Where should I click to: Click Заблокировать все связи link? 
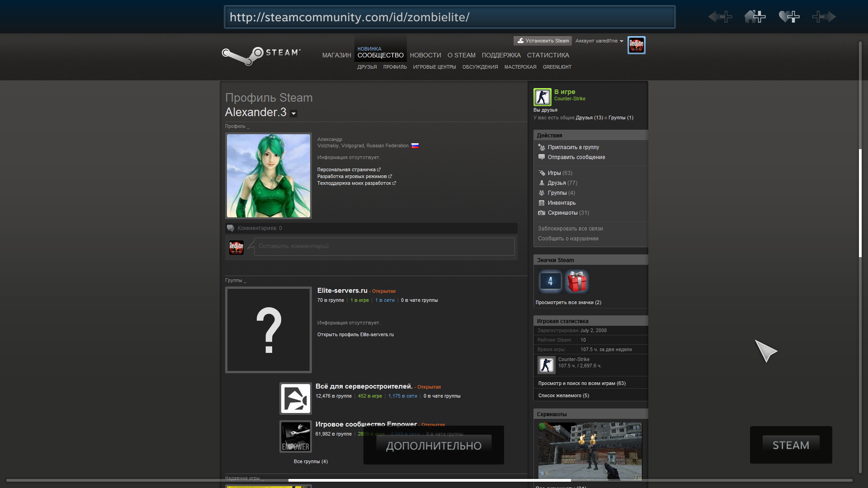[570, 229]
